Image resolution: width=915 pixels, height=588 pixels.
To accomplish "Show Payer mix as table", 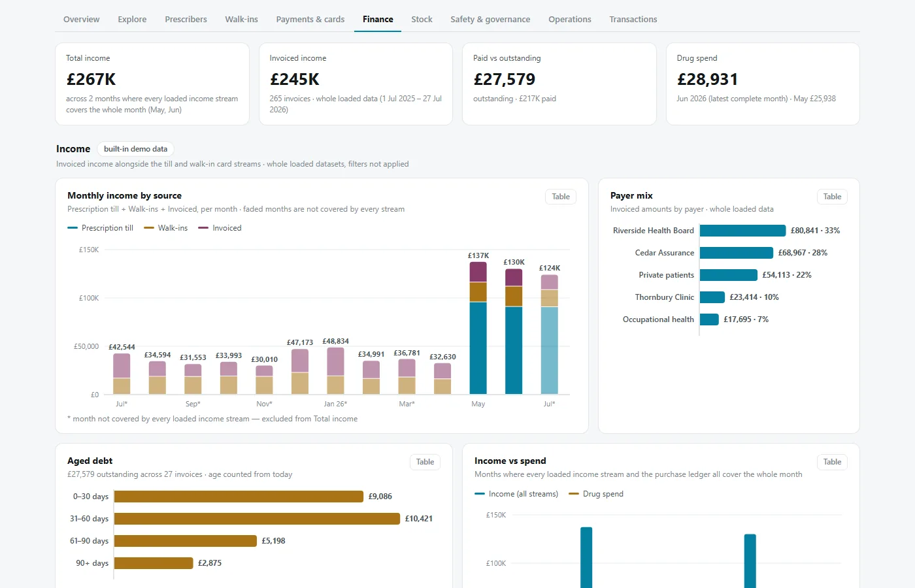I will (x=832, y=197).
